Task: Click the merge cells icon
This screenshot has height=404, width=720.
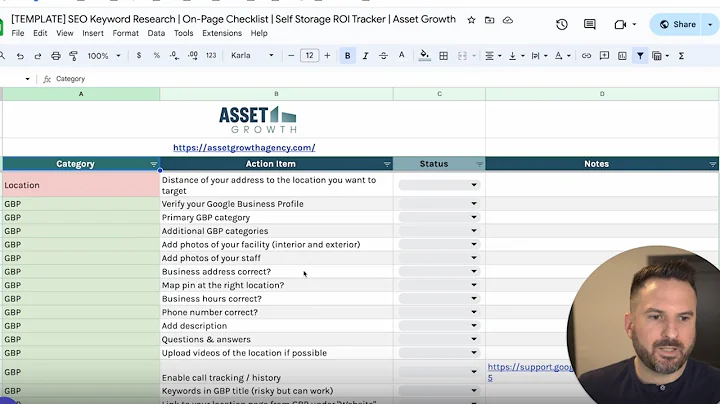Action: click(462, 56)
